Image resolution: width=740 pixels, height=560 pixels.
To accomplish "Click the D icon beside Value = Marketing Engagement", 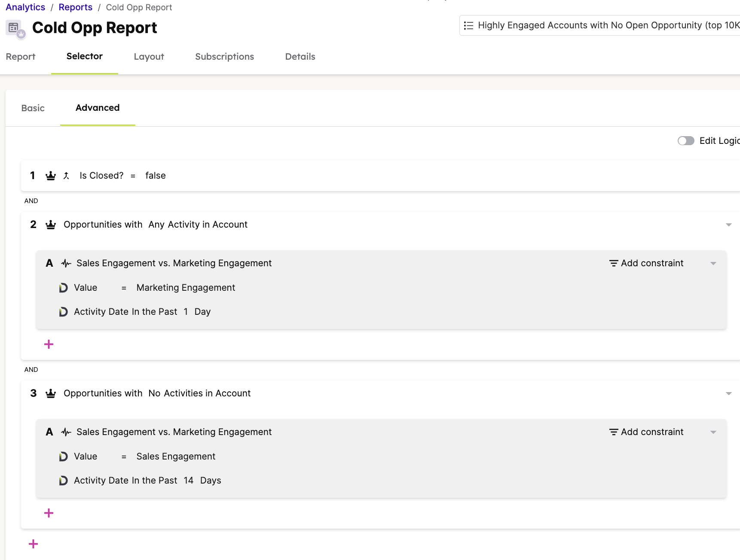I will click(x=63, y=288).
